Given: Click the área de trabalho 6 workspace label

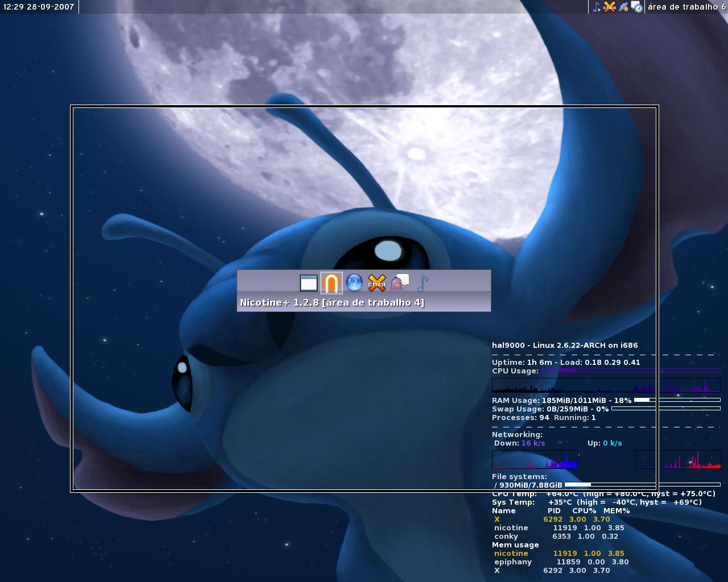Looking at the screenshot, I should pos(686,7).
